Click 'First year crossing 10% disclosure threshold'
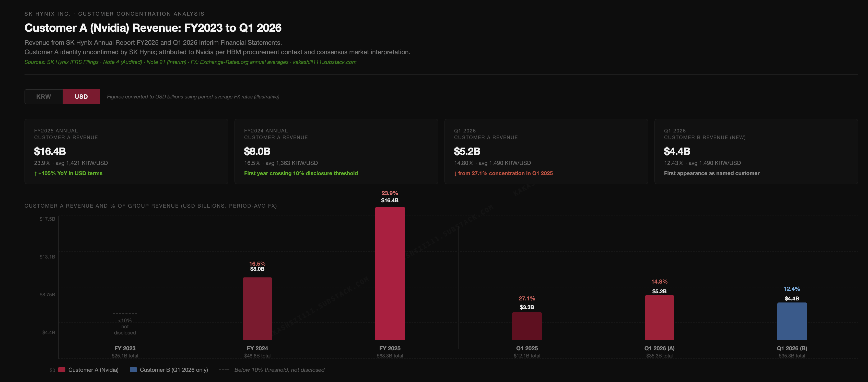This screenshot has height=382, width=868. point(301,173)
